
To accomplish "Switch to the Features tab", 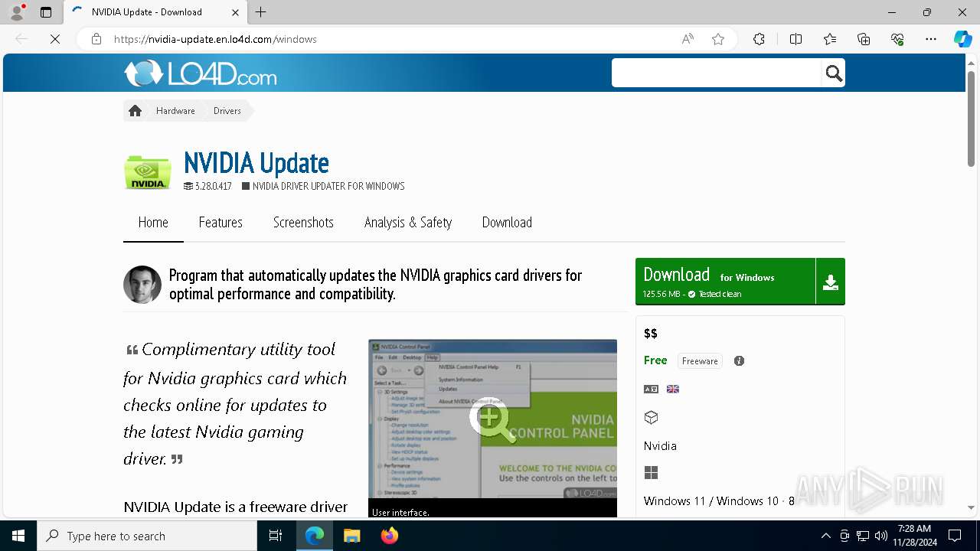I will pos(220,223).
